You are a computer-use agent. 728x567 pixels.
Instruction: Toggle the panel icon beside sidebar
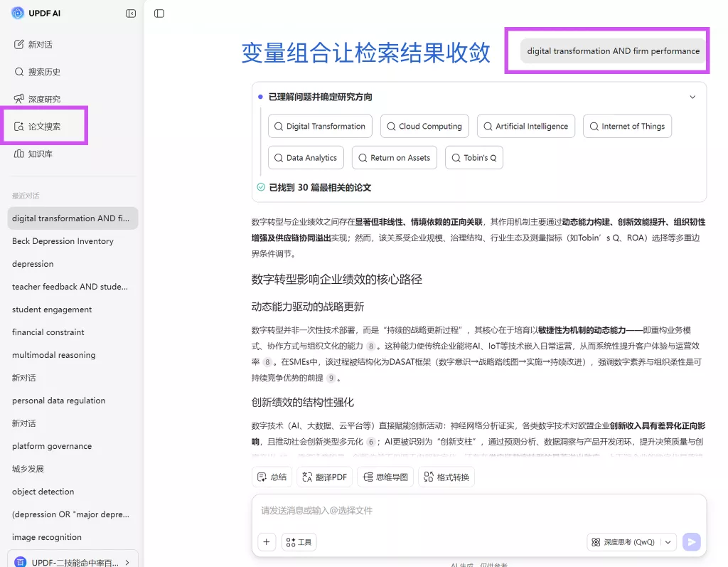point(159,14)
